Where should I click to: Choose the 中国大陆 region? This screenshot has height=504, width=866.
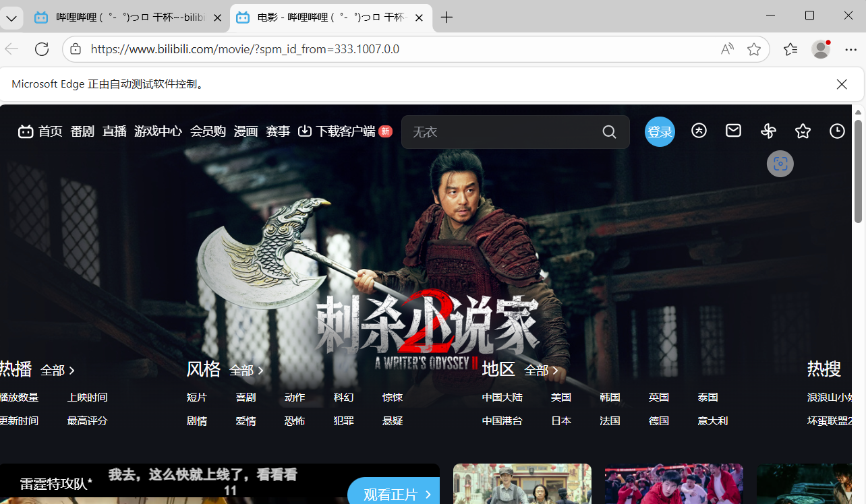tap(502, 398)
